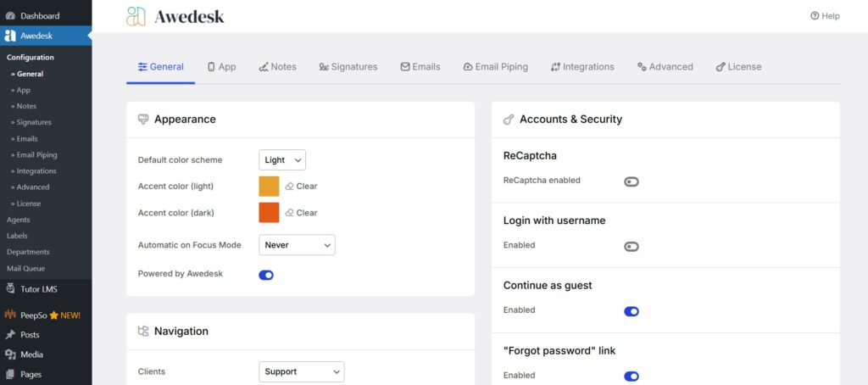
Task: Click the Awedesk logo icon in header
Action: (x=136, y=16)
